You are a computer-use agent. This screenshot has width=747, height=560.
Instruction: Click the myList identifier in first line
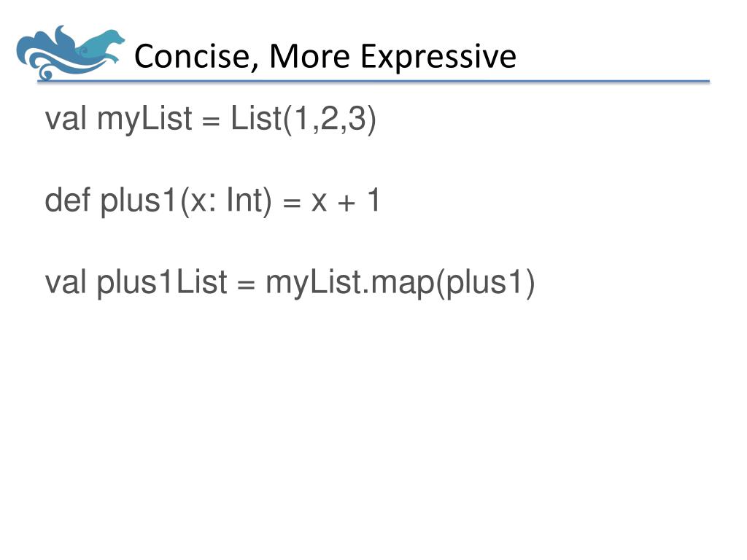[144, 120]
